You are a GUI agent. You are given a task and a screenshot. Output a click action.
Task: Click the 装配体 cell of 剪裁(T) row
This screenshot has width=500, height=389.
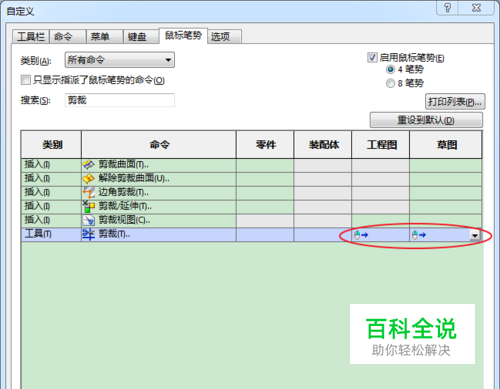(x=322, y=235)
